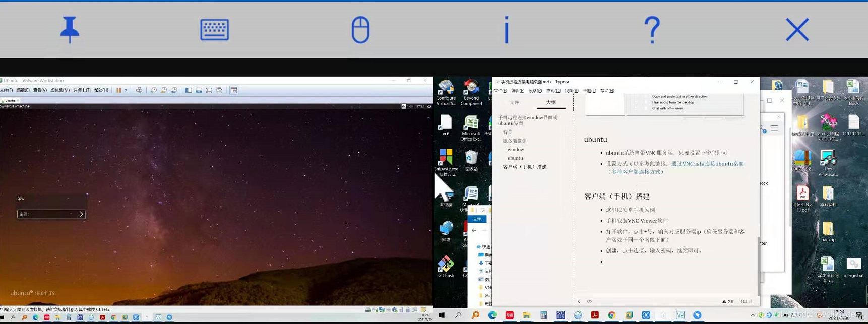Open Typora 主题(T) menu
Screen dimensions: 868x324
point(589,91)
